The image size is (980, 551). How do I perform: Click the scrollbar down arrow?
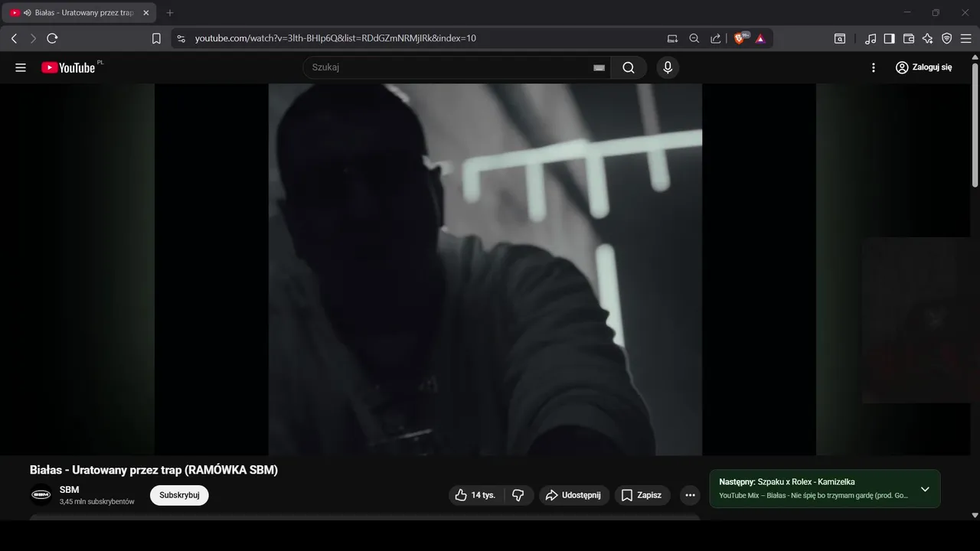975,516
